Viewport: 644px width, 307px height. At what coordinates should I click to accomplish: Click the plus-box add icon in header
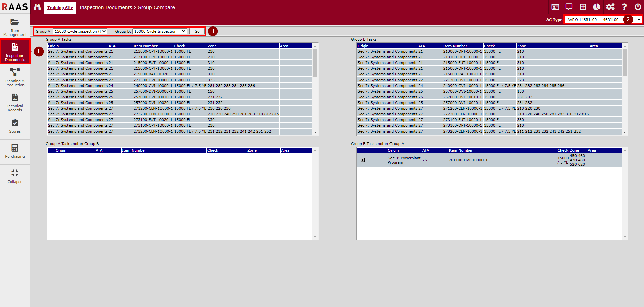583,7
